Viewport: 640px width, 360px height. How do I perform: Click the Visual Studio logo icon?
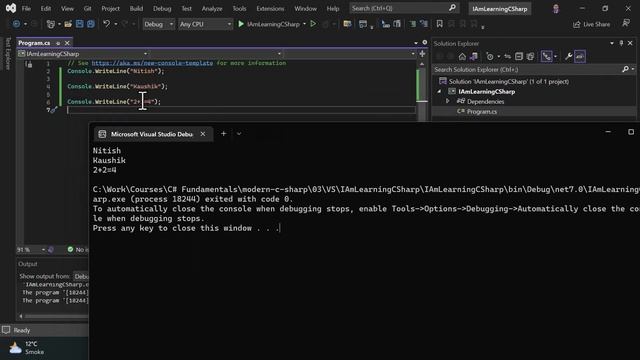pos(11,8)
